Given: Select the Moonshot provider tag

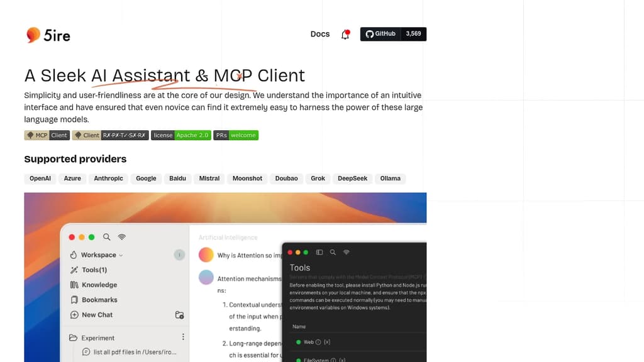Looking at the screenshot, I should click(247, 178).
